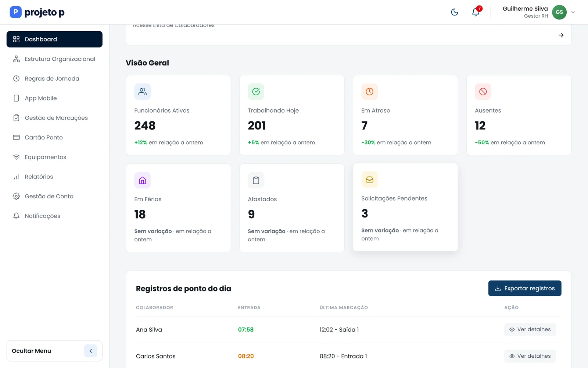Open Estrutura Organizacional in the sidebar

pyautogui.click(x=54, y=59)
